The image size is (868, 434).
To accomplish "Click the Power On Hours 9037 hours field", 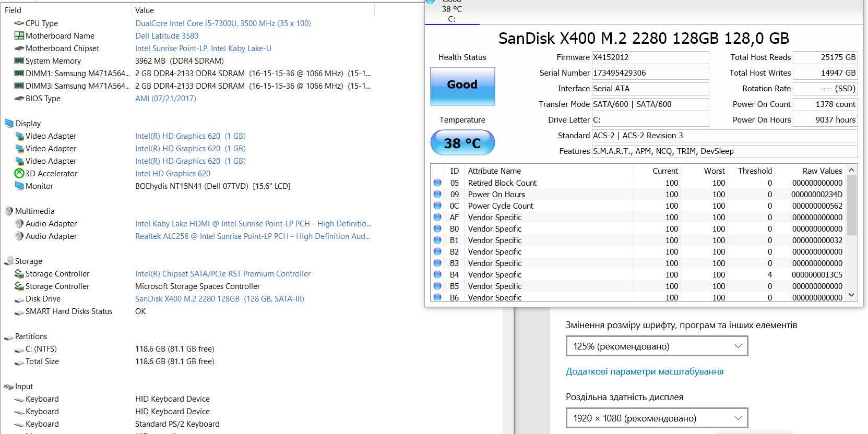I will click(825, 120).
